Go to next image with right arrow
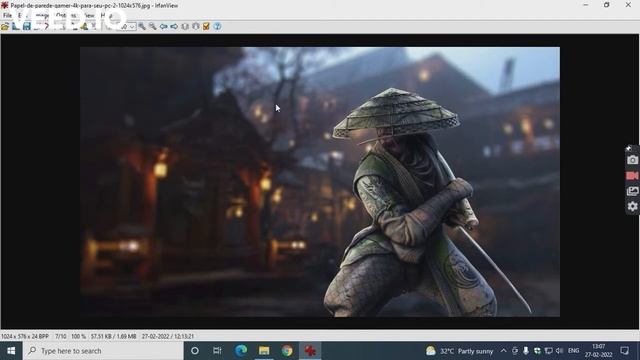Viewport: 640px width, 360px height. [174, 27]
